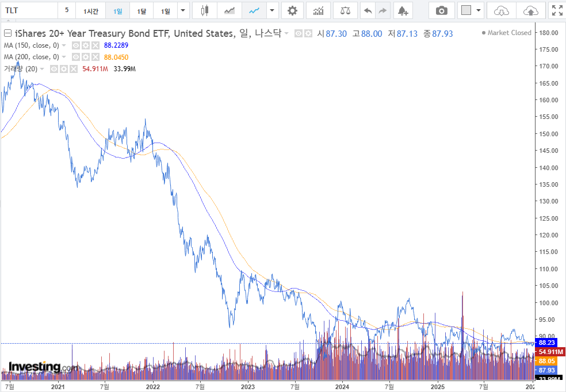Viewport: 566px width, 392px height.
Task: Select chart layout square button
Action: click(466, 10)
